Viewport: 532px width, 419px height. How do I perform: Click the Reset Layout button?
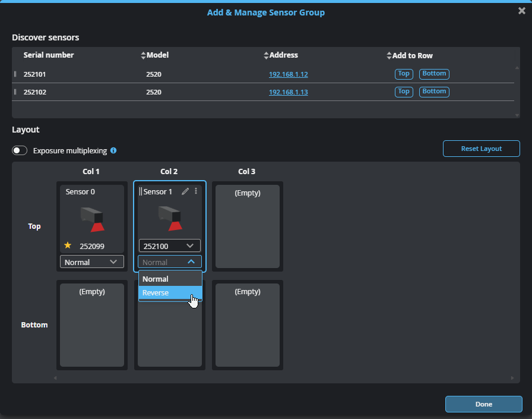(x=481, y=149)
